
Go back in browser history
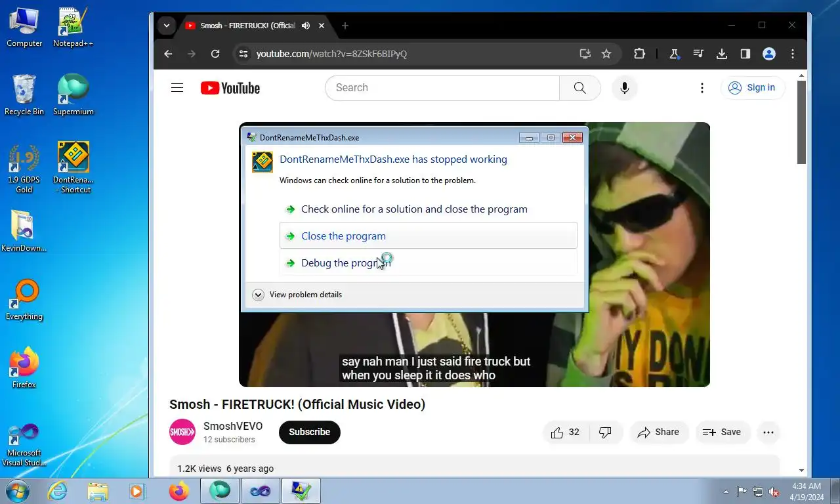pyautogui.click(x=168, y=54)
